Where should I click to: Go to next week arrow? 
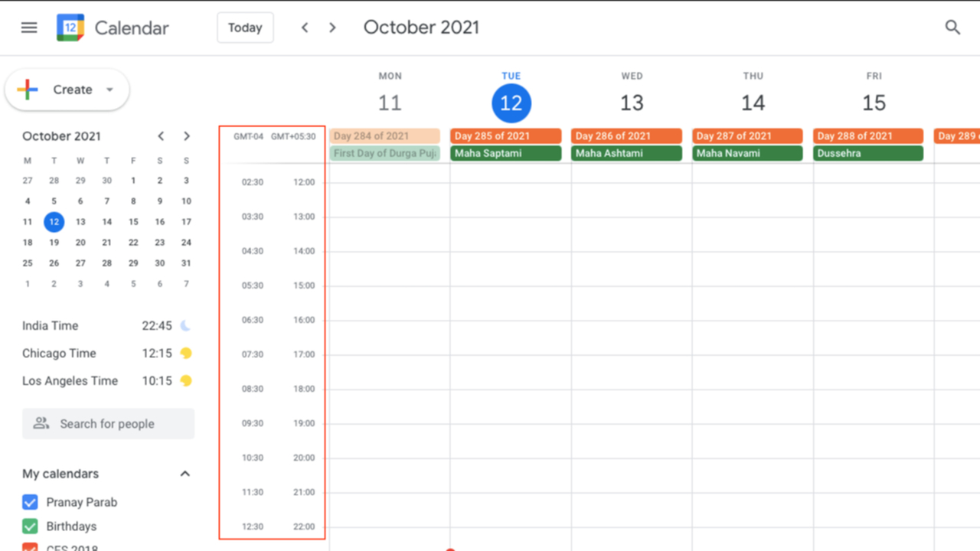[x=332, y=28]
